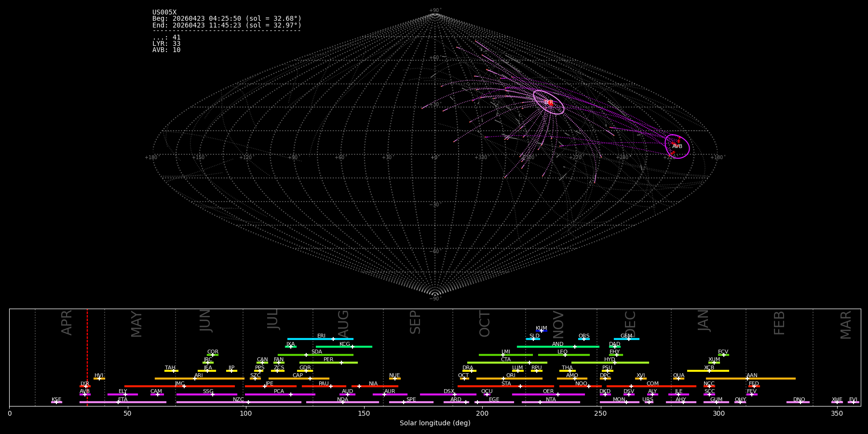Select the AAN shower bar
Screen dimensions: 868x434
pos(751,379)
